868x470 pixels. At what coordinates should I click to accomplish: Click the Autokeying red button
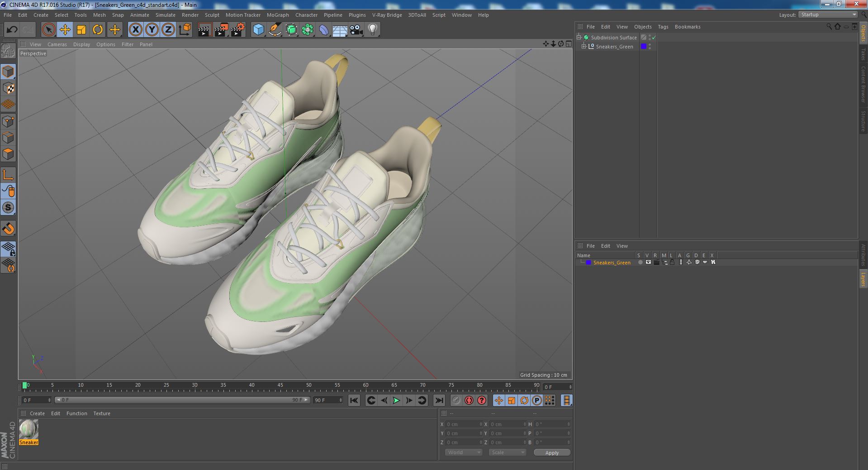click(469, 400)
